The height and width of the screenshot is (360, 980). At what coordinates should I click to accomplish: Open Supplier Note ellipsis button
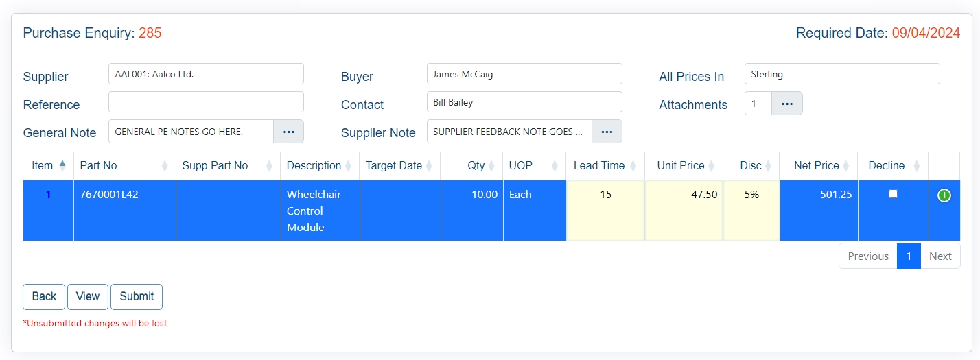pos(607,132)
